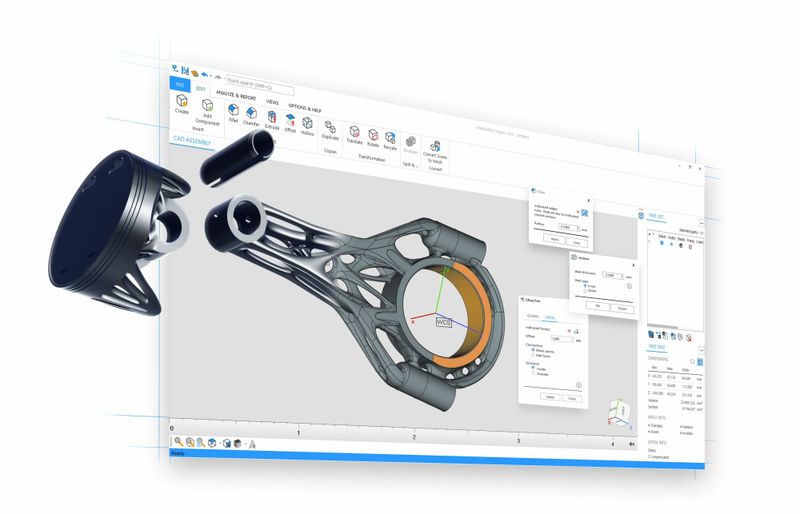The image size is (800, 514).
Task: Click Close in the Fillet dialog
Action: (x=577, y=242)
